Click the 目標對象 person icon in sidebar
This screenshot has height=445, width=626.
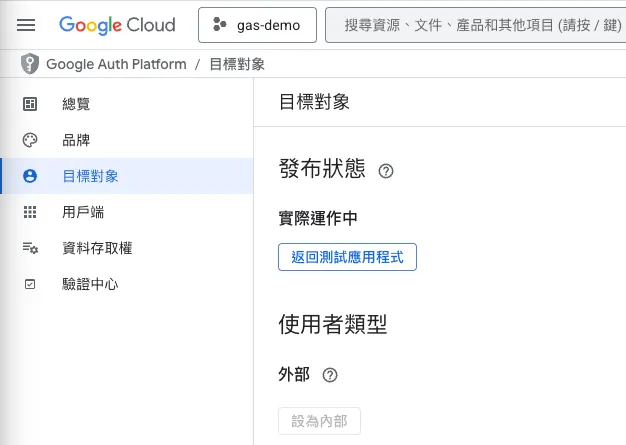pos(30,176)
